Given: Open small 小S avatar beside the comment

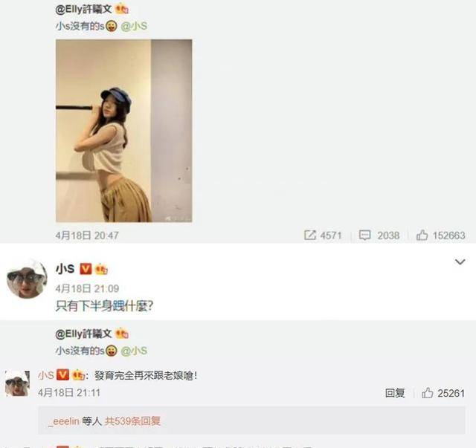Looking at the screenshot, I should coord(17,383).
